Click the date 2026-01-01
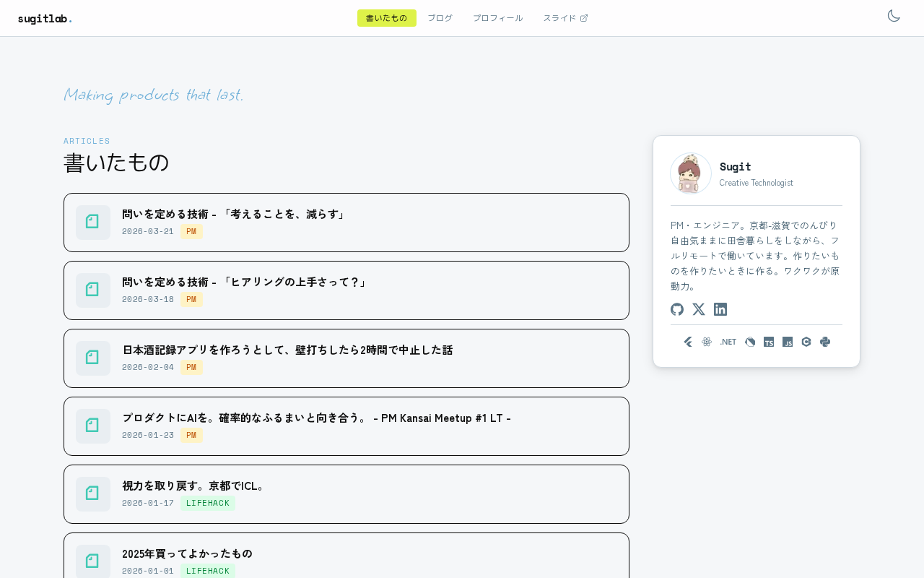Image resolution: width=924 pixels, height=578 pixels. pyautogui.click(x=148, y=571)
